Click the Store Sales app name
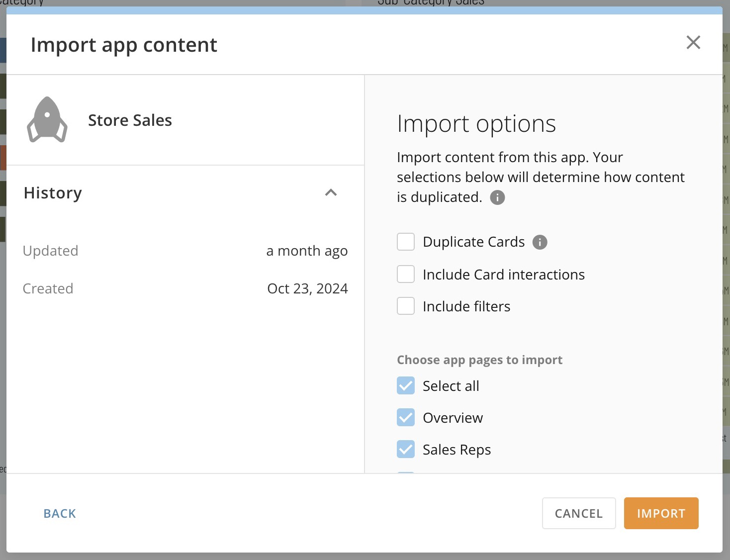 point(130,120)
